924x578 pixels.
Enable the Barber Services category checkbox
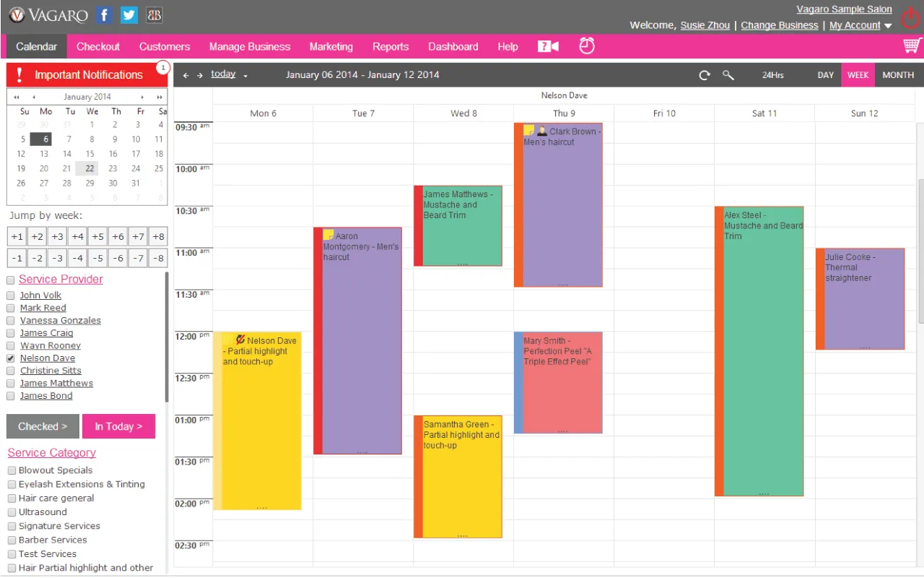(x=12, y=540)
